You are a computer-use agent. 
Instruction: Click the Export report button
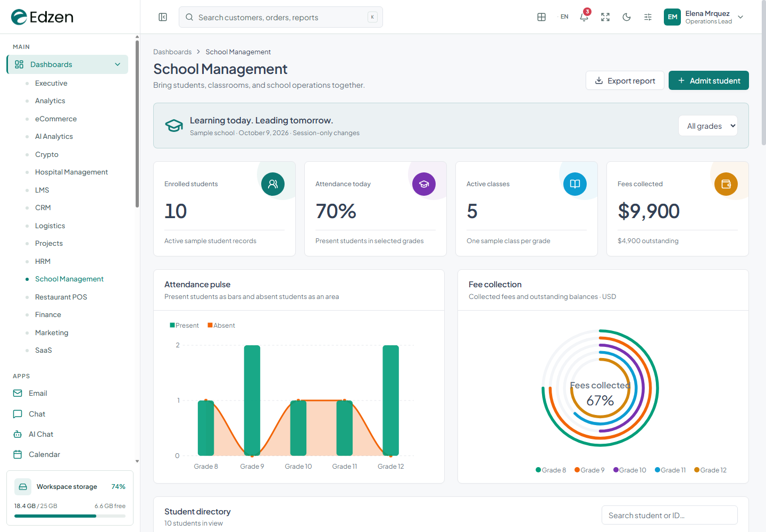pyautogui.click(x=625, y=80)
